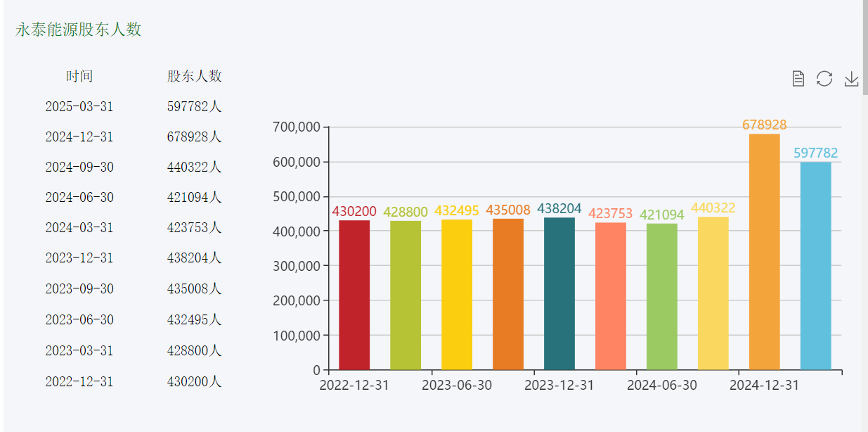Click the 2024-06-30 x-axis label

[662, 386]
